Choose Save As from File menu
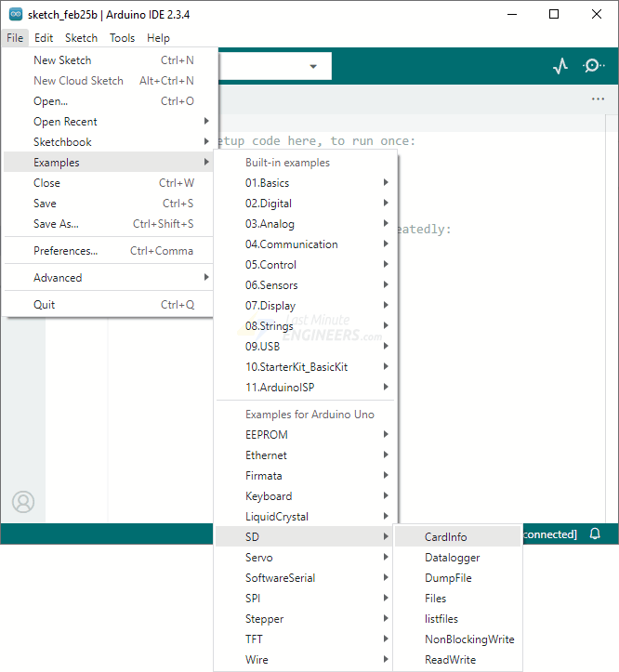Viewport: 619px width, 672px height. (x=56, y=224)
